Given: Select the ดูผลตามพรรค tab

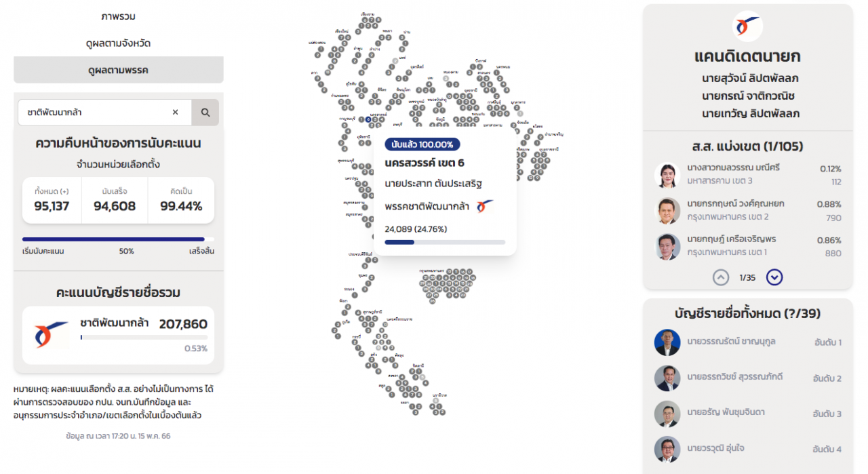Looking at the screenshot, I should [118, 70].
